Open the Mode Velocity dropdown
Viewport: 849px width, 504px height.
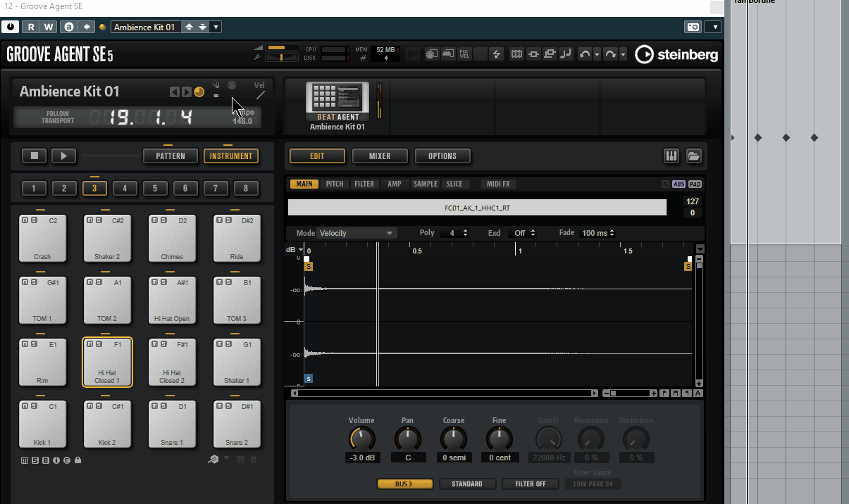(357, 233)
